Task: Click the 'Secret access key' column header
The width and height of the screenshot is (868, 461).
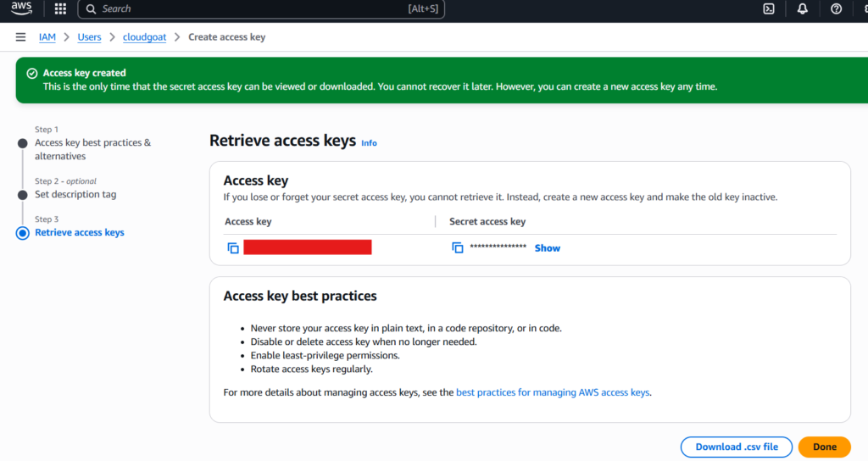Action: 487,221
